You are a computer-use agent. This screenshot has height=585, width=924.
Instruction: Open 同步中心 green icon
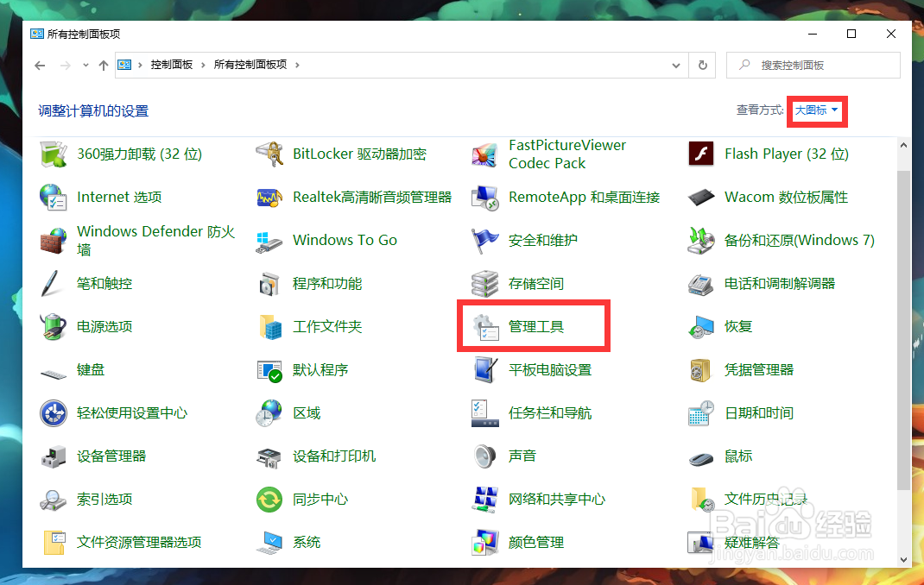[270, 500]
